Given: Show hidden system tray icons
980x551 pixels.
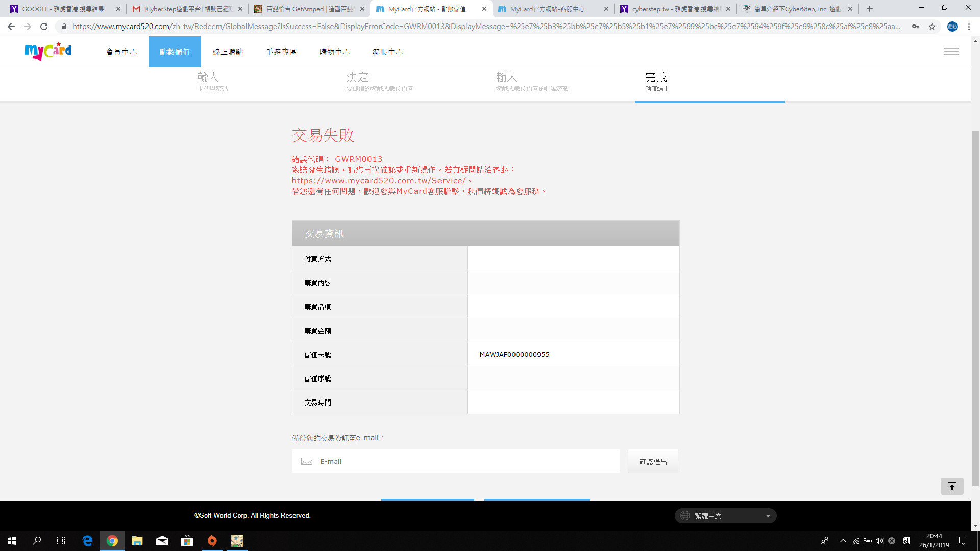Looking at the screenshot, I should pos(843,541).
